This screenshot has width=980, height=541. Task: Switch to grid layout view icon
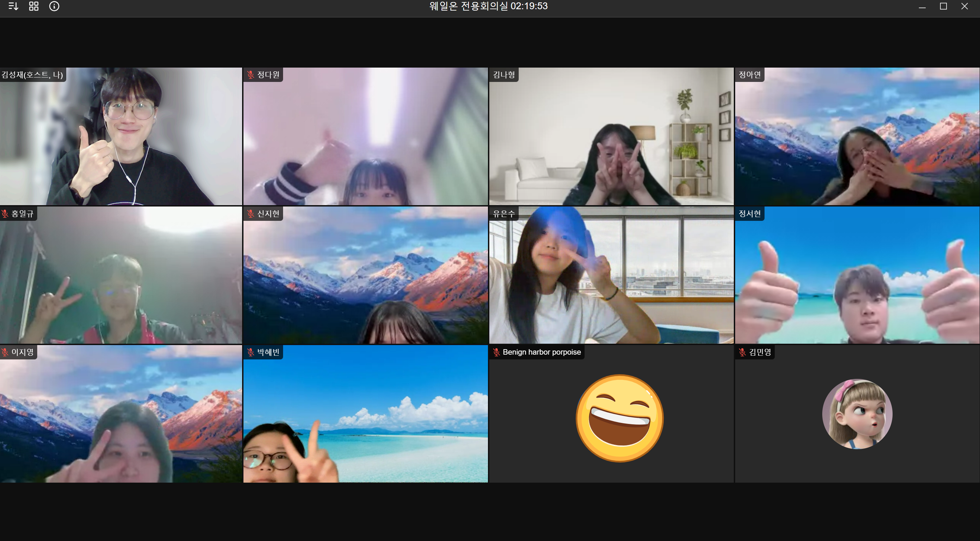[34, 6]
